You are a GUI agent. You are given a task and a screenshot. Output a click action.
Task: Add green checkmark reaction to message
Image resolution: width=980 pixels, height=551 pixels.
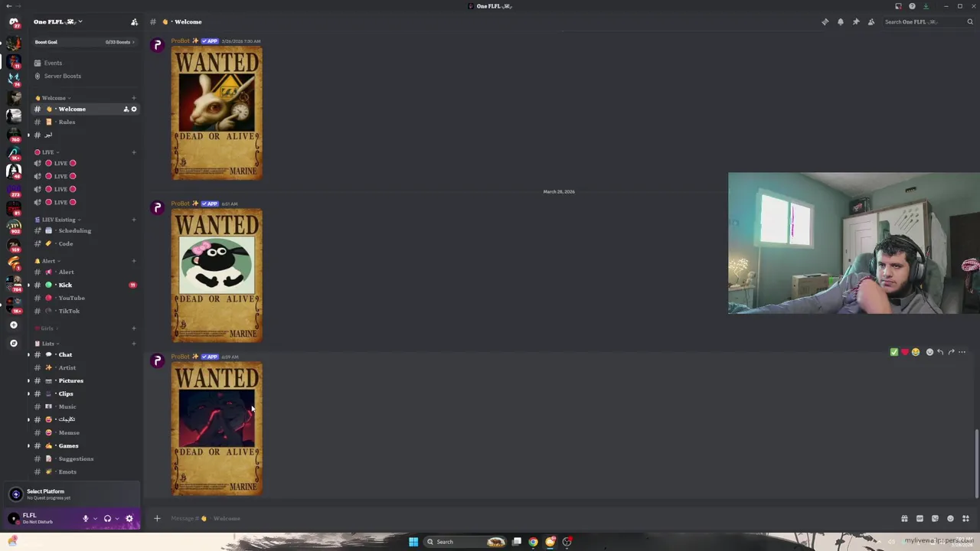point(893,352)
